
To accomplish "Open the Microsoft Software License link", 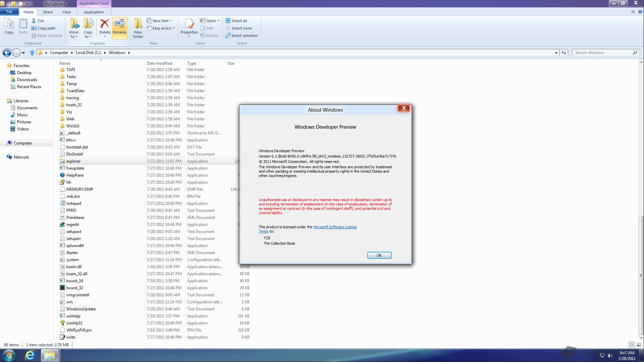I will (x=334, y=227).
